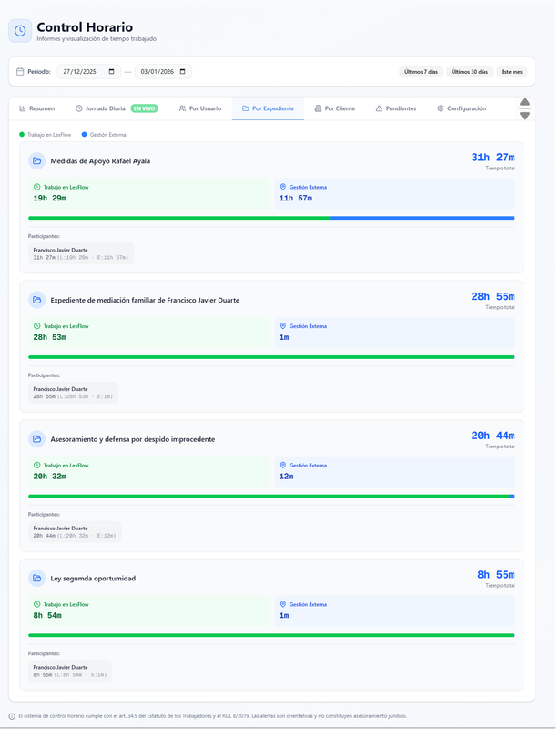Image resolution: width=560 pixels, height=729 pixels.
Task: Click the green Trabajo en LexFlow legend dot
Action: [22, 134]
